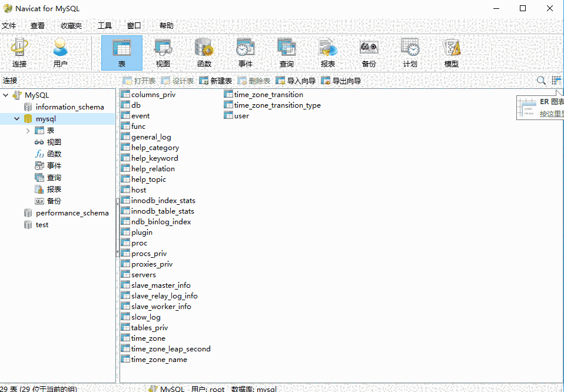
Task: Select the 用户 (Users) toolbar icon
Action: (x=59, y=52)
